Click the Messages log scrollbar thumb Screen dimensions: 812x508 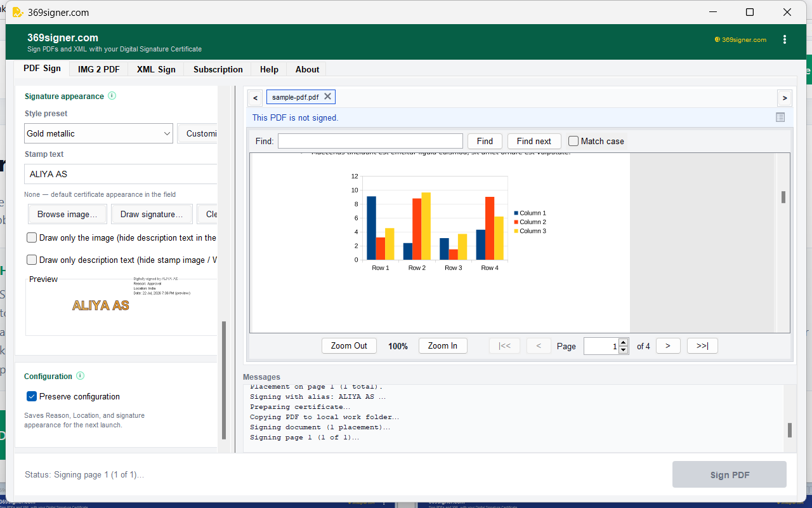click(x=790, y=430)
